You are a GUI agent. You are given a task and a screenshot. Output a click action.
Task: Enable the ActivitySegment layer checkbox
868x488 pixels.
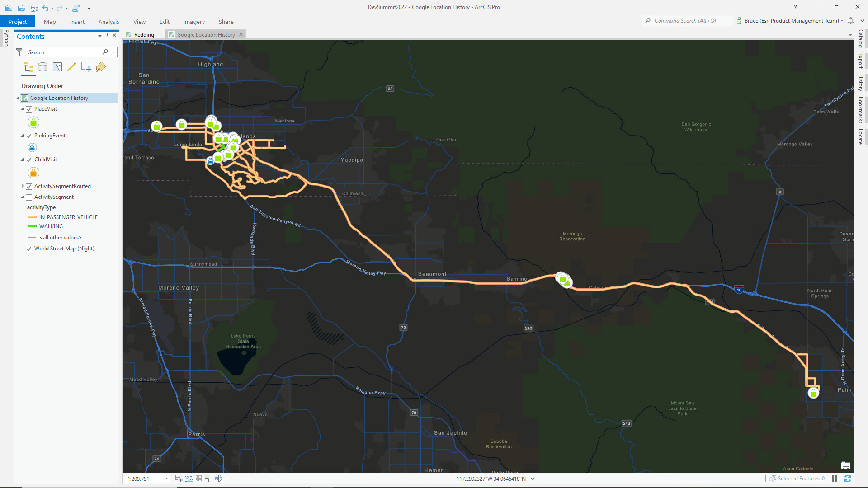[x=29, y=197]
